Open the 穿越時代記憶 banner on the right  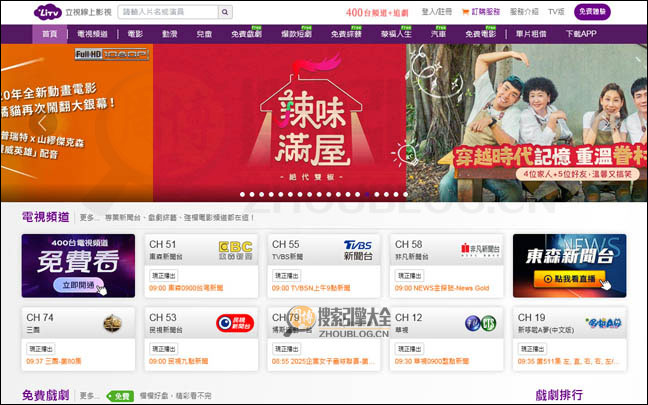coord(527,123)
